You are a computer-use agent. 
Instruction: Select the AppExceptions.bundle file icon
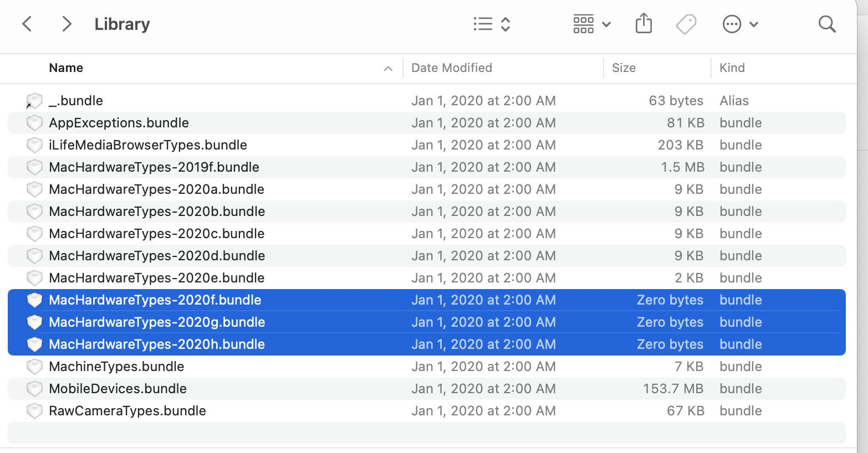[34, 123]
